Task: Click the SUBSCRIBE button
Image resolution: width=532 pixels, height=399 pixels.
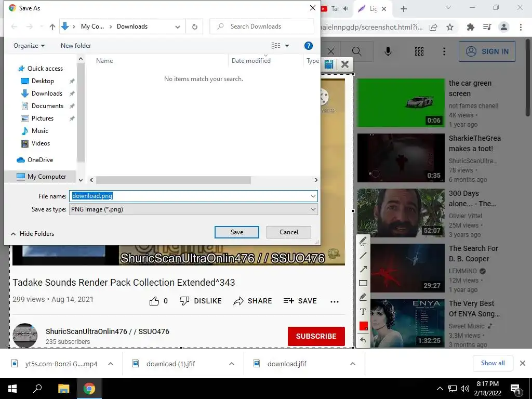Action: pyautogui.click(x=316, y=336)
